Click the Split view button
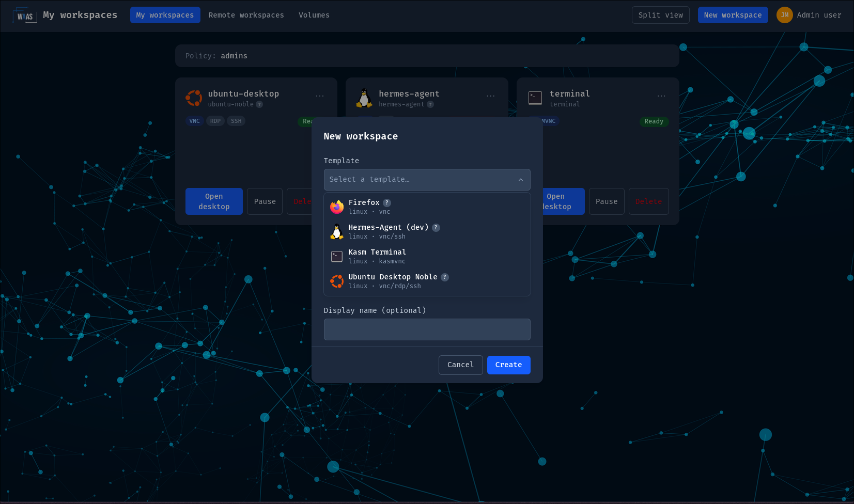 tap(660, 15)
